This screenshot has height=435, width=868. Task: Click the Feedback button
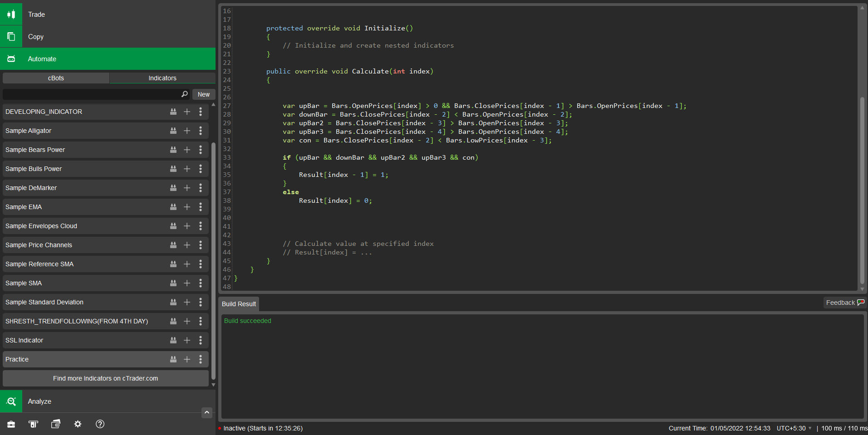(844, 303)
